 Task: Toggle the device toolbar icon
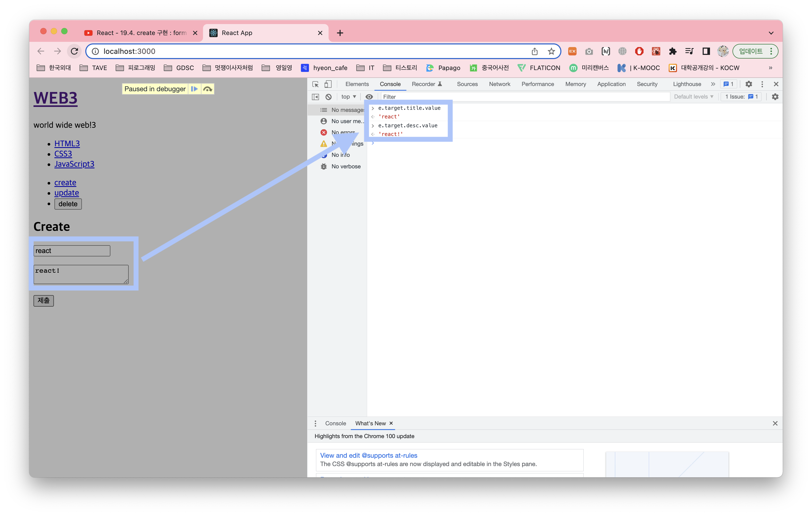click(x=328, y=84)
